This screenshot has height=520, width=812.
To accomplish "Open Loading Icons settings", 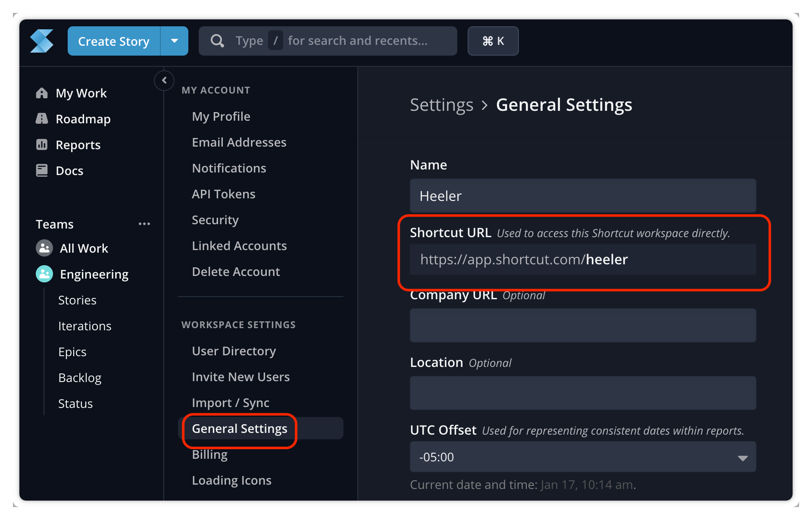I will (x=231, y=480).
